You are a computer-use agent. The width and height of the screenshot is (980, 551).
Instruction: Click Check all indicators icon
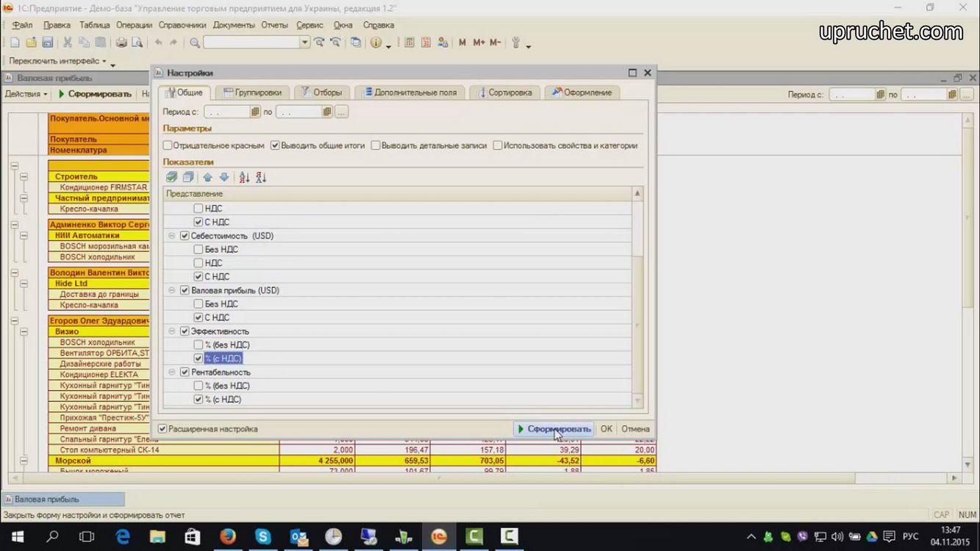point(171,177)
